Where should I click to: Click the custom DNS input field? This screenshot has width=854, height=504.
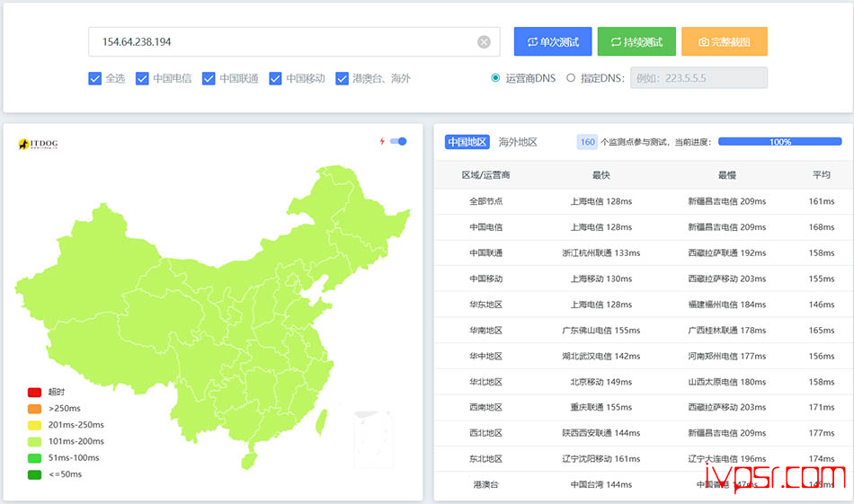tap(698, 78)
